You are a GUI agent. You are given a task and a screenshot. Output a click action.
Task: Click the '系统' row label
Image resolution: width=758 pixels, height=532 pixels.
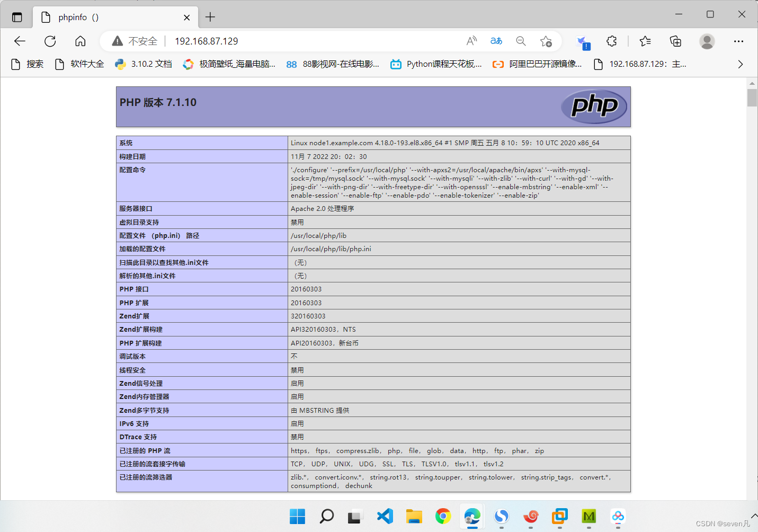point(126,143)
